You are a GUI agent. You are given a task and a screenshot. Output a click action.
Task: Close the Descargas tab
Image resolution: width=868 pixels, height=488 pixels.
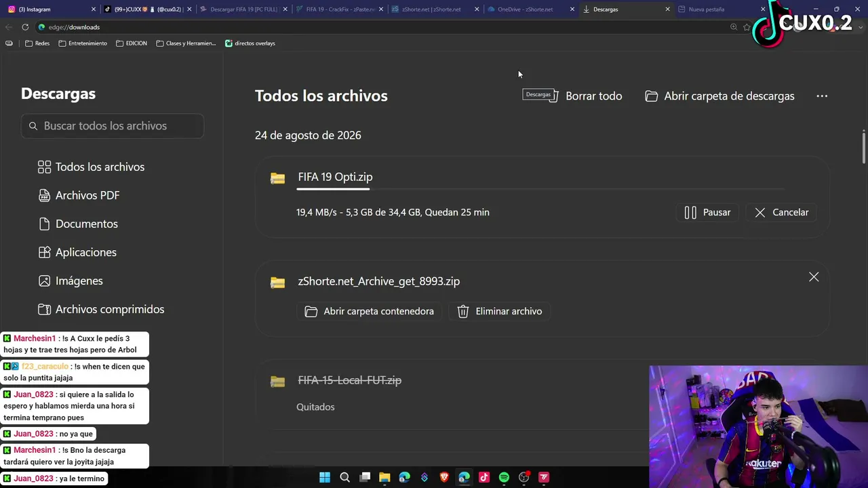pos(668,9)
